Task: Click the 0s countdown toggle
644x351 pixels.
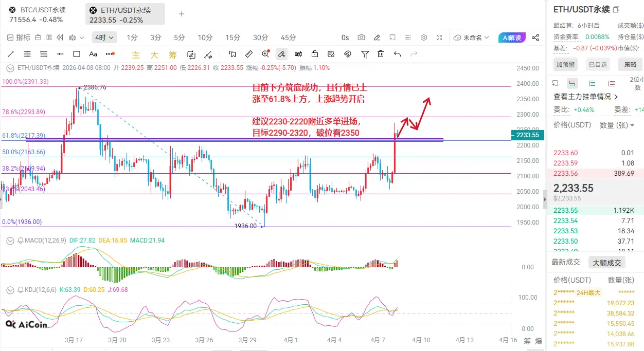Action: [x=345, y=38]
